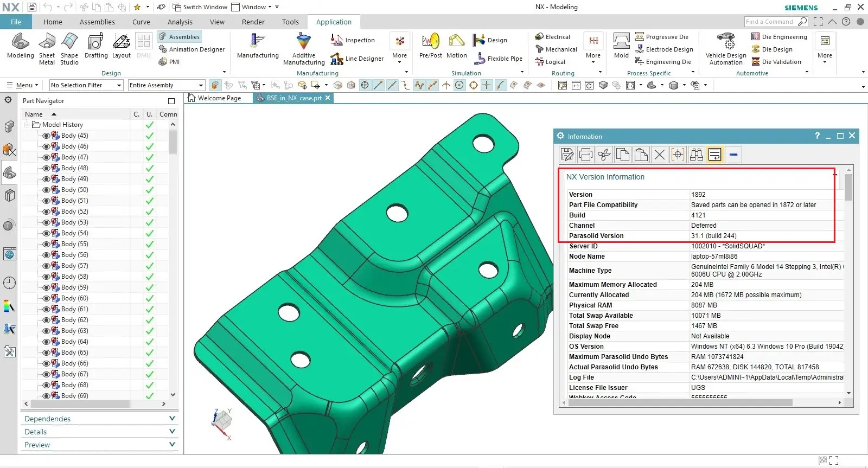
Task: Open Flexible Pipe application
Action: pos(497,59)
